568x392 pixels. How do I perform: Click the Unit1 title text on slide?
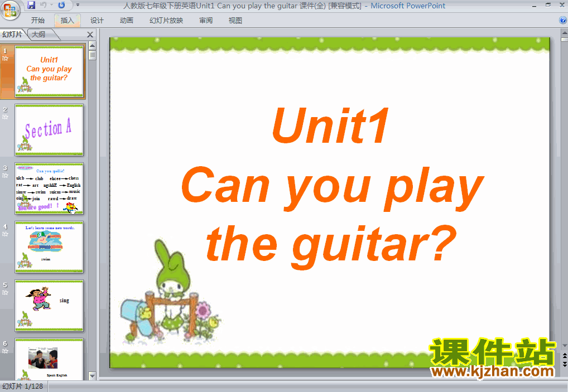pos(330,126)
